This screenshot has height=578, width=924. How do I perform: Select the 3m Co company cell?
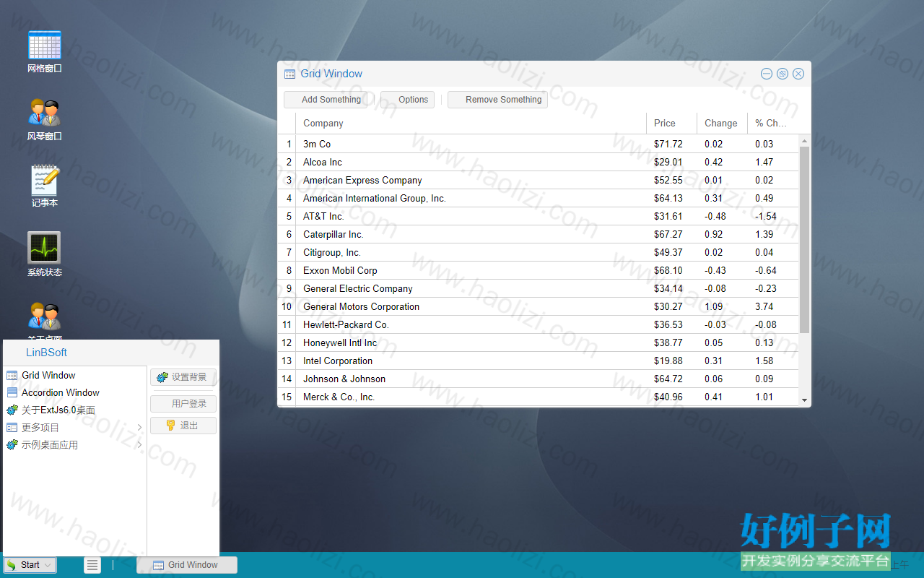(x=471, y=144)
